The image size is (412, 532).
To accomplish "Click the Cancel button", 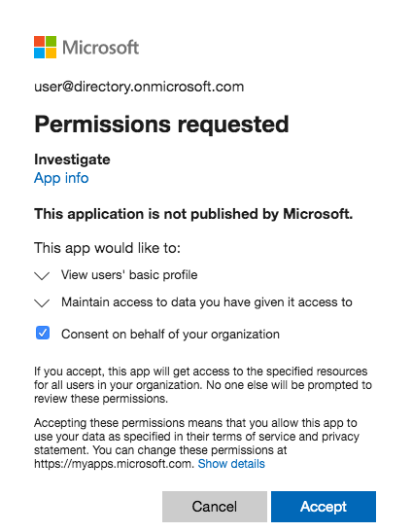I will pos(215,507).
